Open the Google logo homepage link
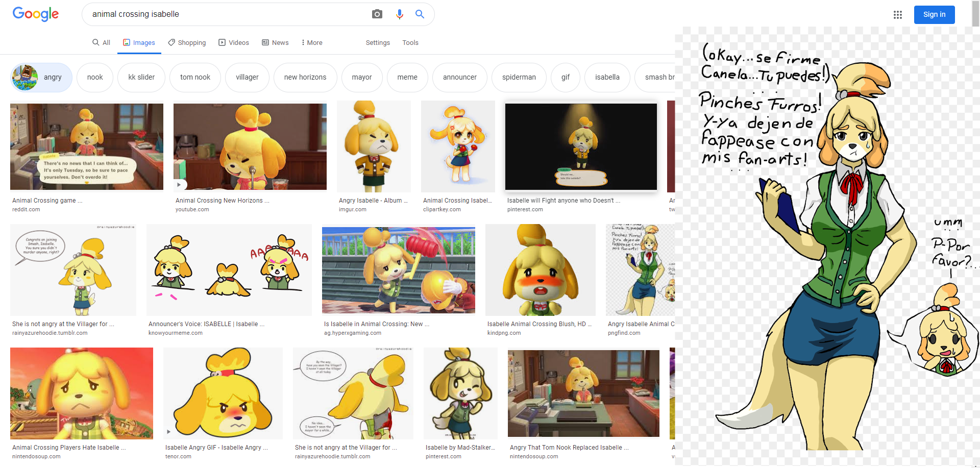The image size is (980, 468). [x=36, y=14]
